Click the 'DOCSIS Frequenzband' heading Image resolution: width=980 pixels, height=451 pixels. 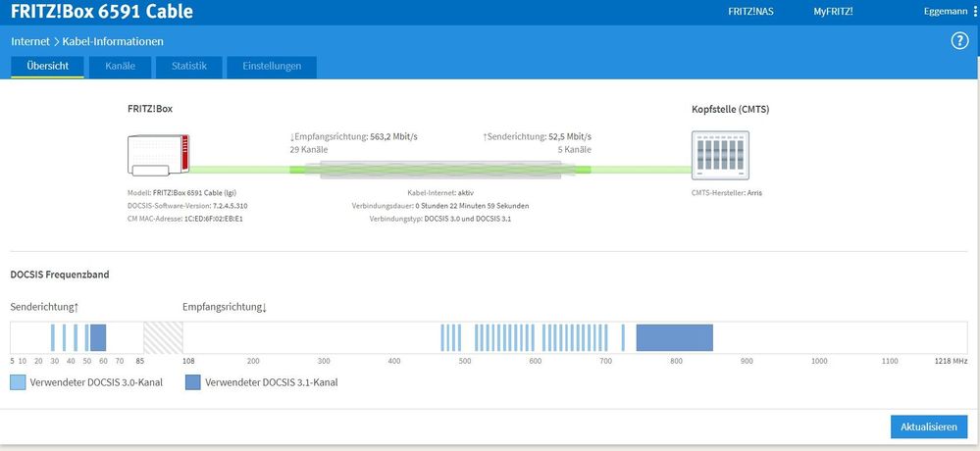click(x=60, y=275)
